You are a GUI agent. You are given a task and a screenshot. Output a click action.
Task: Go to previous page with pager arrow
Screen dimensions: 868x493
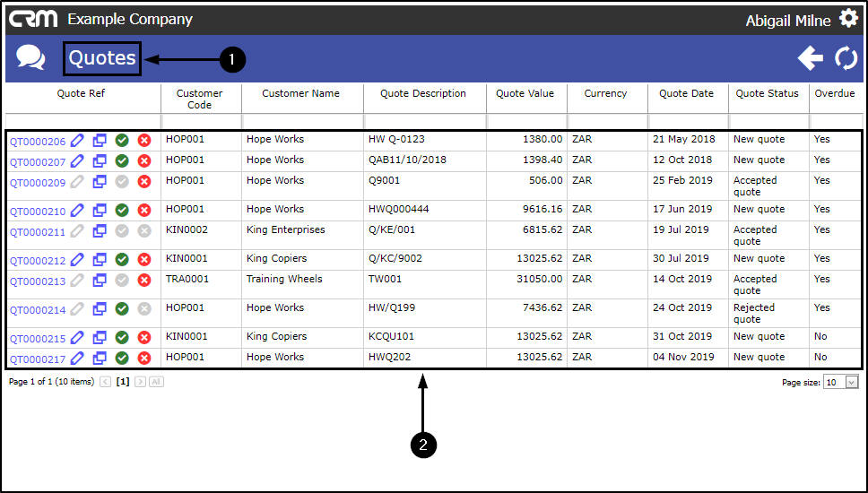point(105,382)
